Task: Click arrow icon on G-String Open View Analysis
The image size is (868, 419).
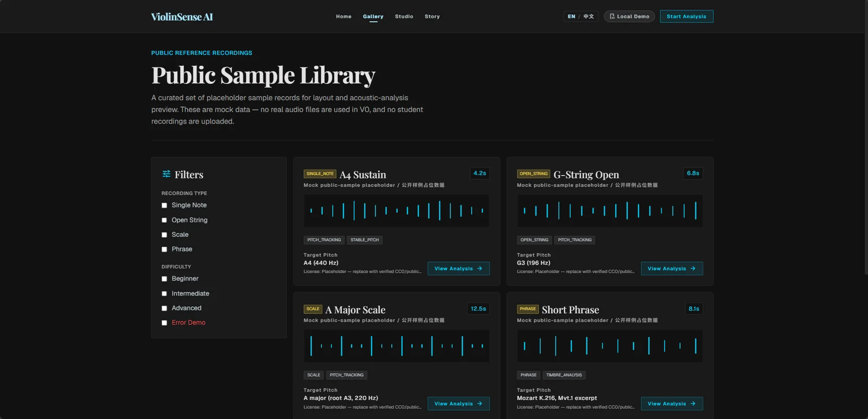Action: coord(693,268)
